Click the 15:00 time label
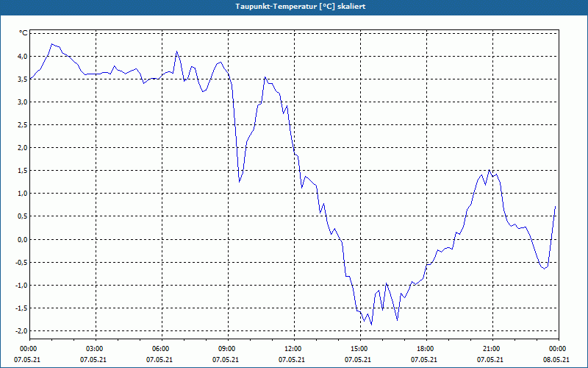Viewport: 588px width, 368px height. point(358,349)
